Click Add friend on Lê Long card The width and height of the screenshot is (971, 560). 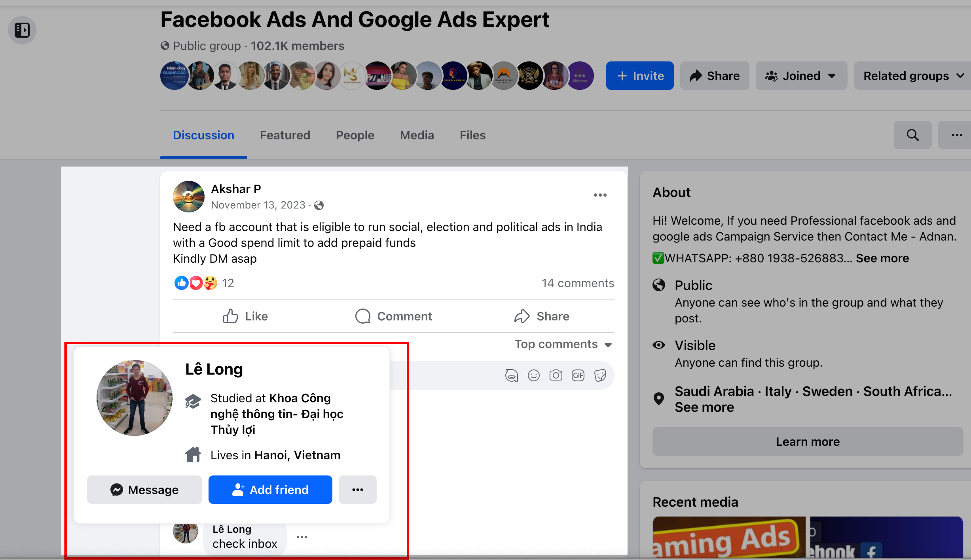270,490
